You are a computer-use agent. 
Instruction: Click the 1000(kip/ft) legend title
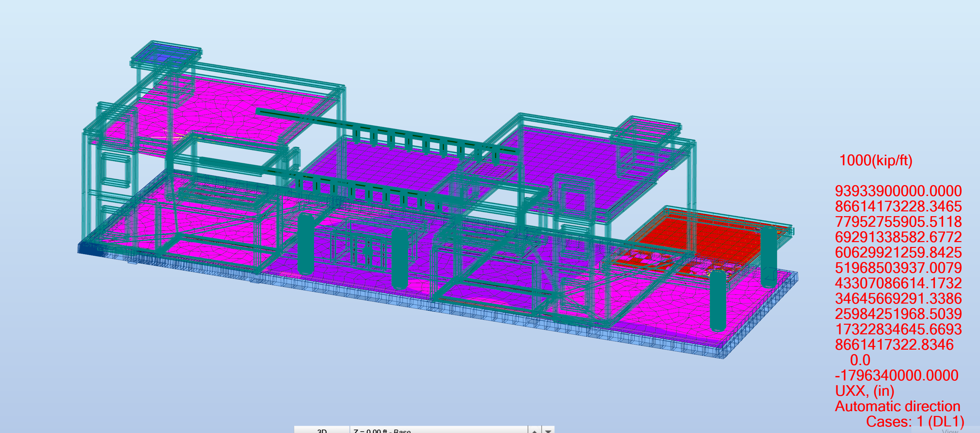[875, 160]
